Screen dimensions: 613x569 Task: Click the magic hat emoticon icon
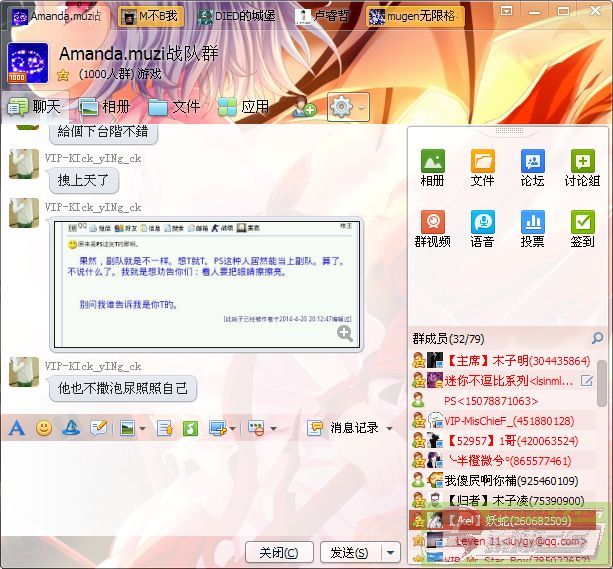pos(71,428)
